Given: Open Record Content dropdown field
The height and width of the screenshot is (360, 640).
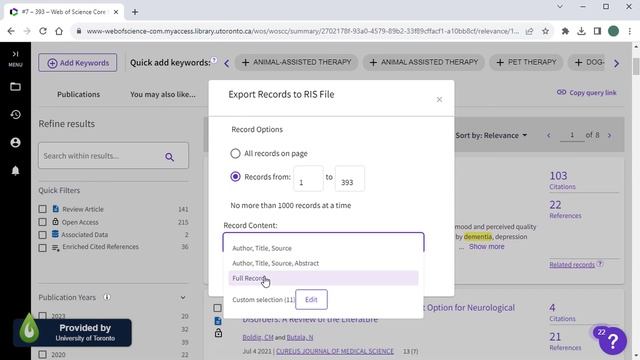Looking at the screenshot, I should [x=323, y=242].
